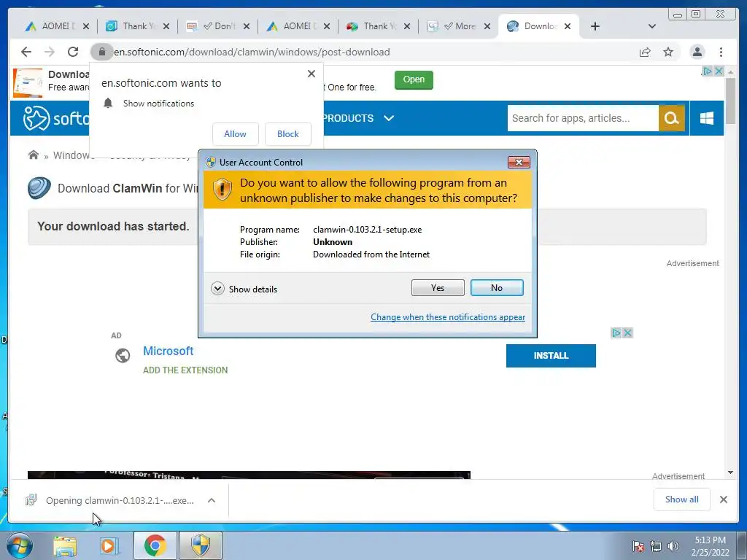Click the Softonic search field
747x560 pixels.
(x=583, y=118)
